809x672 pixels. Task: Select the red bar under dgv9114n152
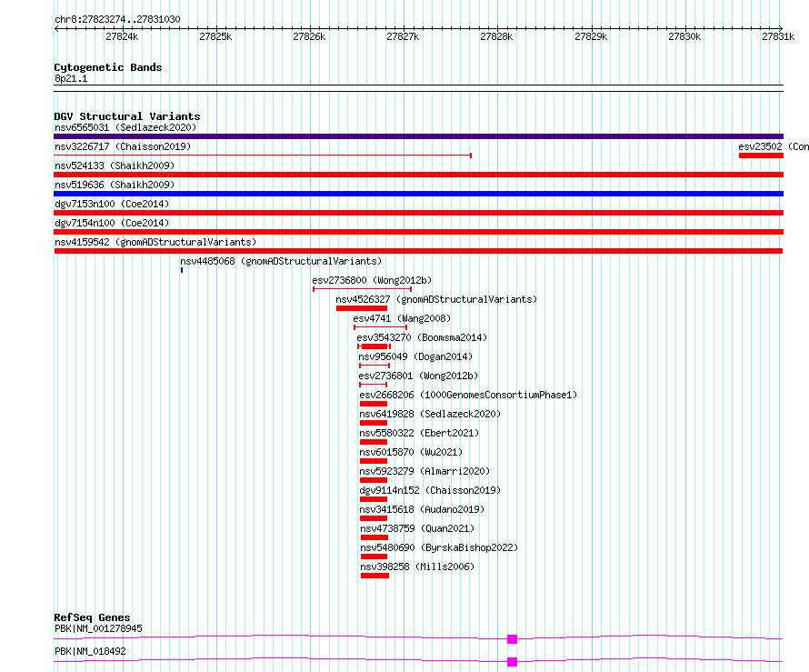coord(374,499)
